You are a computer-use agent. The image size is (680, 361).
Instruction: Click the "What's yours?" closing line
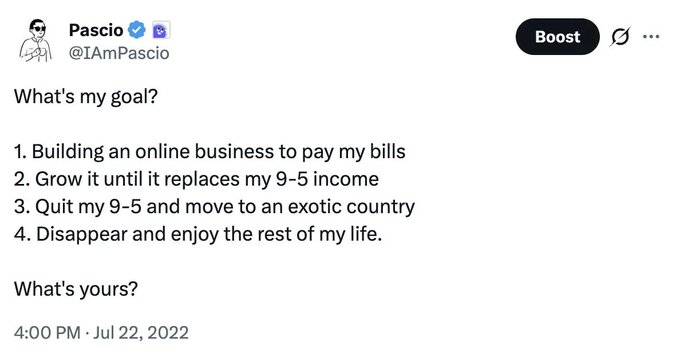[x=76, y=289]
